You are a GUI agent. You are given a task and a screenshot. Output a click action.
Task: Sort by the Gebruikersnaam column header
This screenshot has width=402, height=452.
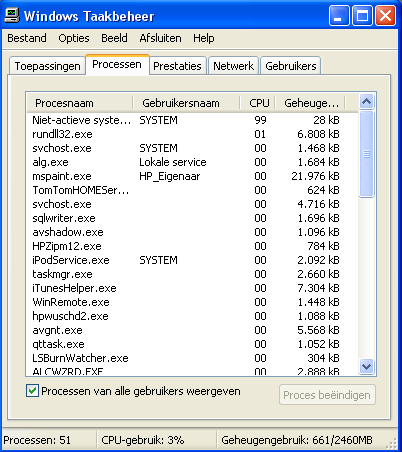[186, 103]
